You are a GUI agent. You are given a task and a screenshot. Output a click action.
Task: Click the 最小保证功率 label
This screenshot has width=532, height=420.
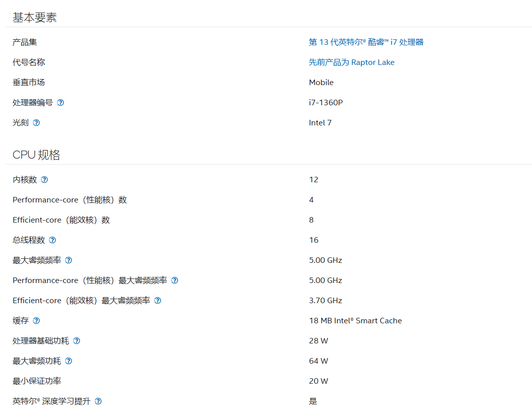click(37, 381)
